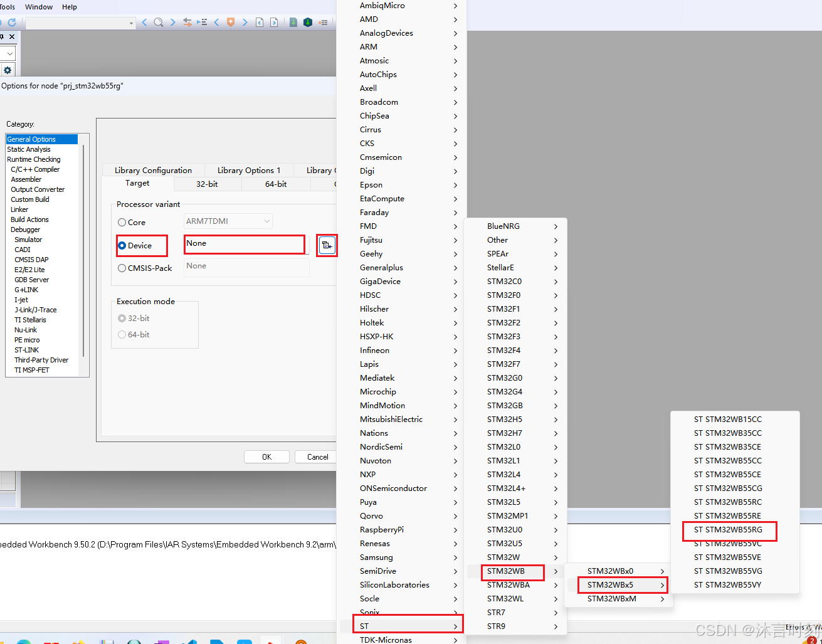Click the Redo toolbar icon
The height and width of the screenshot is (644, 822).
pos(11,22)
